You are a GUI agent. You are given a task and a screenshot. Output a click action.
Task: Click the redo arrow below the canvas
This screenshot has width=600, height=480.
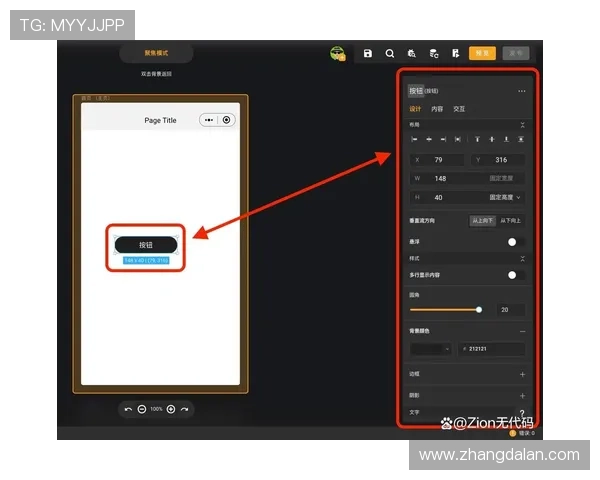tap(184, 409)
